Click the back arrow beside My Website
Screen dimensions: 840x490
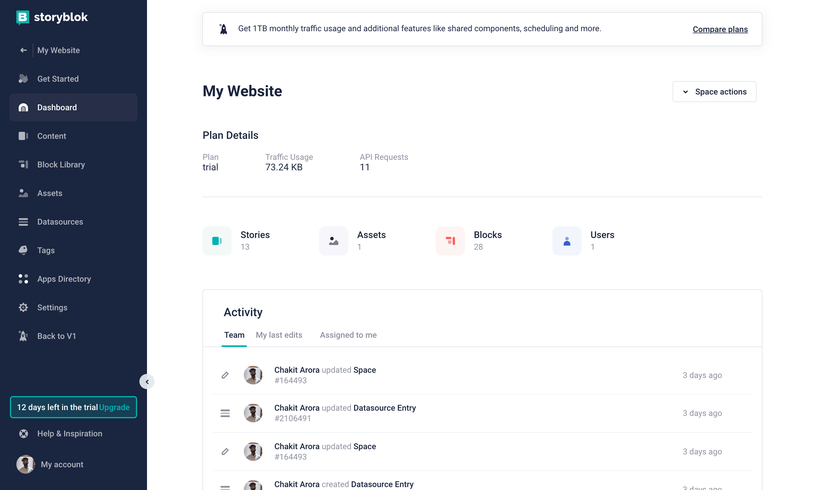pyautogui.click(x=23, y=50)
